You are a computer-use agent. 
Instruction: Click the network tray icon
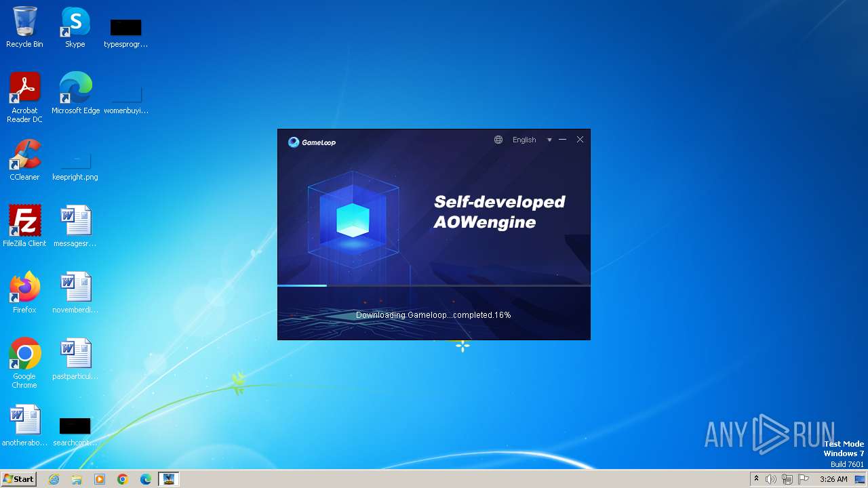click(x=787, y=479)
